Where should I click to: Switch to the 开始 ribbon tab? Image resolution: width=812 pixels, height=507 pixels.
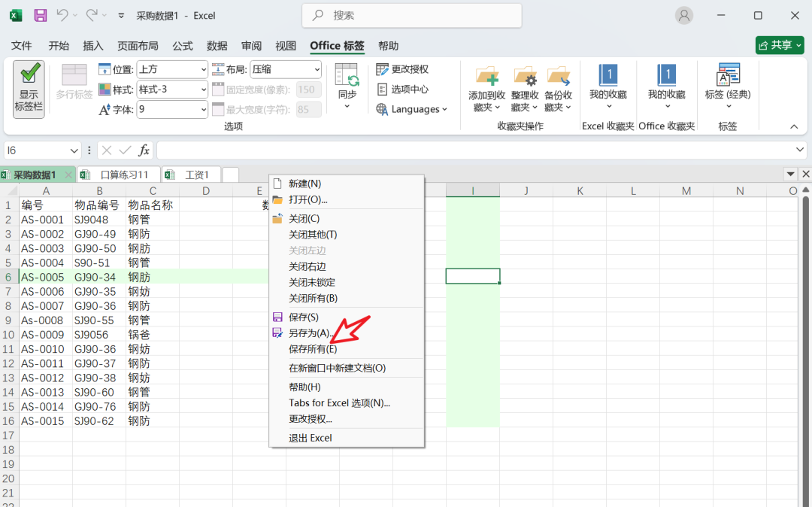coord(59,46)
